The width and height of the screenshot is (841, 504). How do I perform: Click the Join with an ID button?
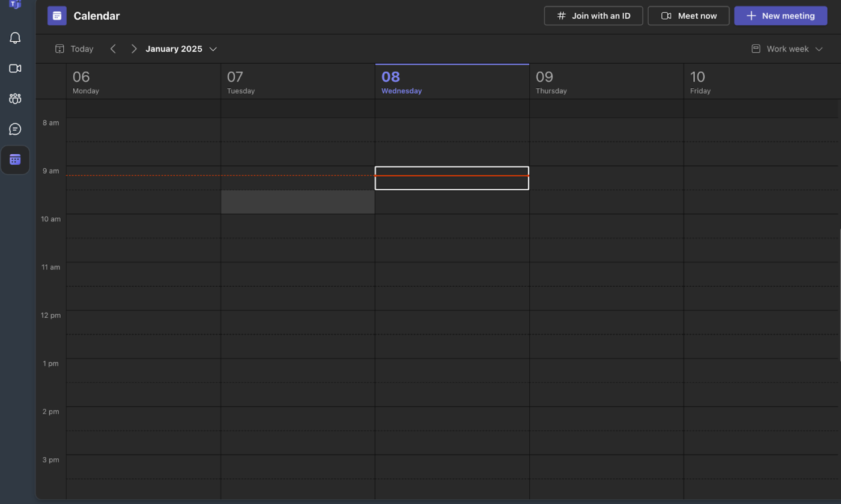pyautogui.click(x=594, y=16)
